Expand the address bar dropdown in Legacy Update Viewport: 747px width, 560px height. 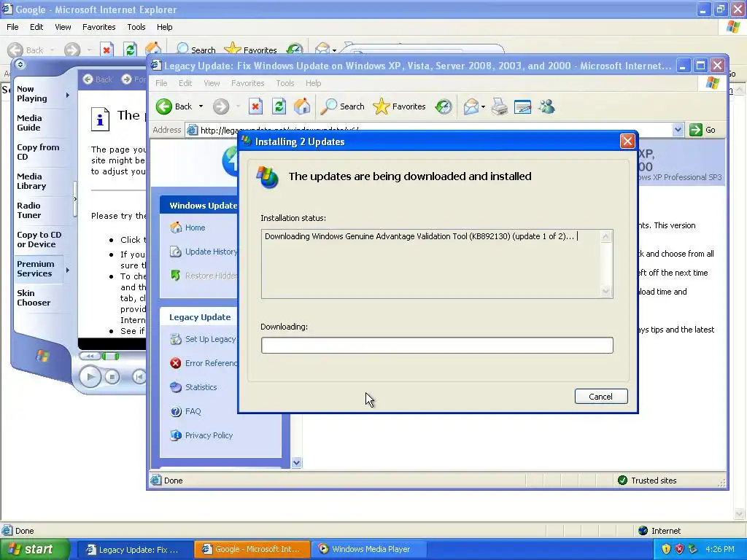tap(678, 130)
